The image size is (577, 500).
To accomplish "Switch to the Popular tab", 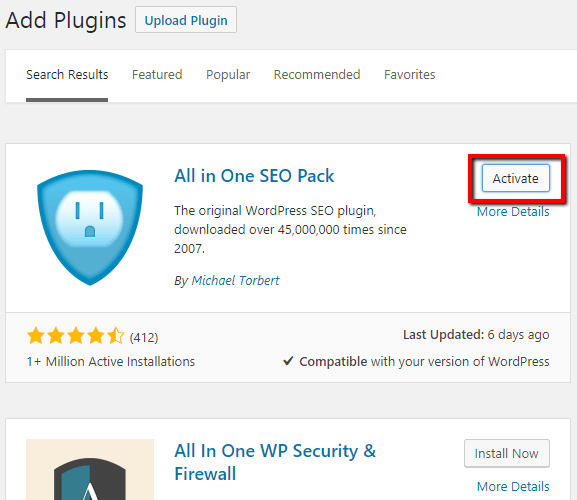I will 228,75.
